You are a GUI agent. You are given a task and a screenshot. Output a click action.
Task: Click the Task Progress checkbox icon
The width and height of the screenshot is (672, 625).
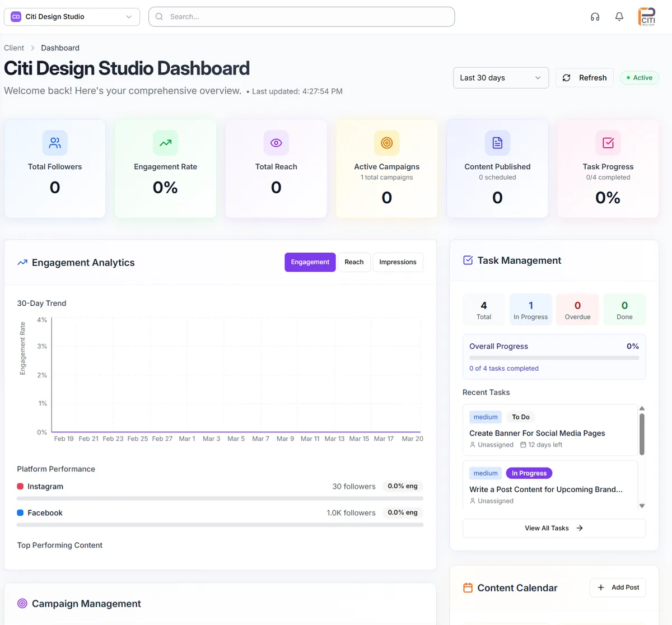[x=608, y=143]
